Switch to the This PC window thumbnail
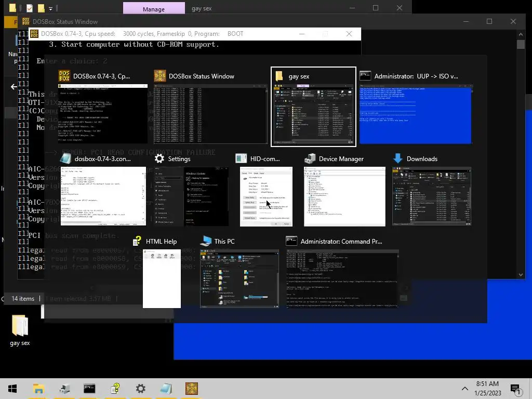The height and width of the screenshot is (399, 532). point(239,278)
